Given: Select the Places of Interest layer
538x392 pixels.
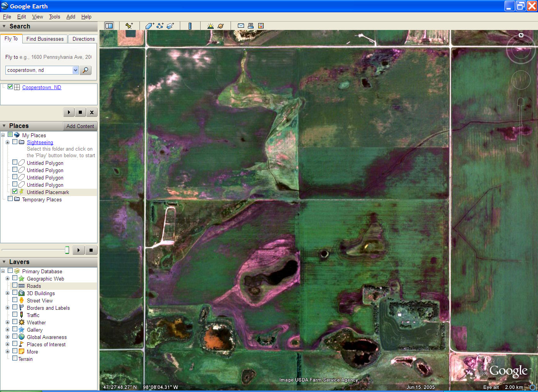Looking at the screenshot, I should (x=46, y=344).
